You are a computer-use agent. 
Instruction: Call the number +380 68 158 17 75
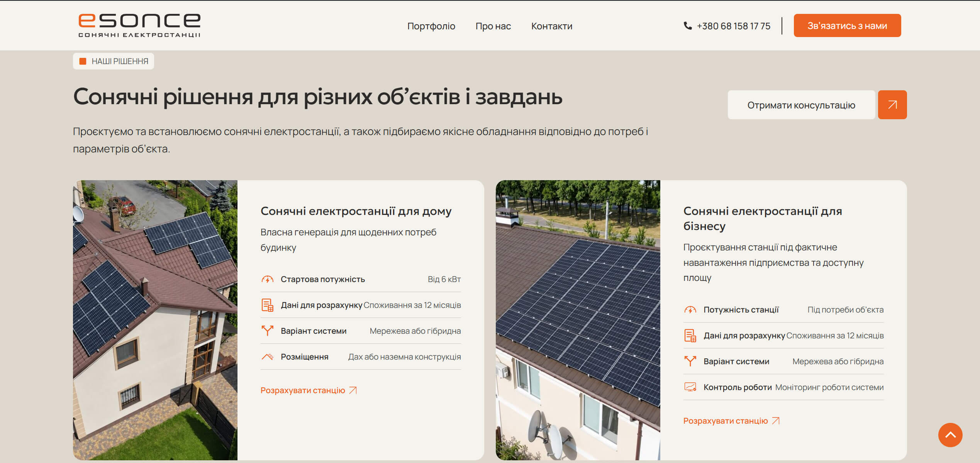[x=733, y=26]
